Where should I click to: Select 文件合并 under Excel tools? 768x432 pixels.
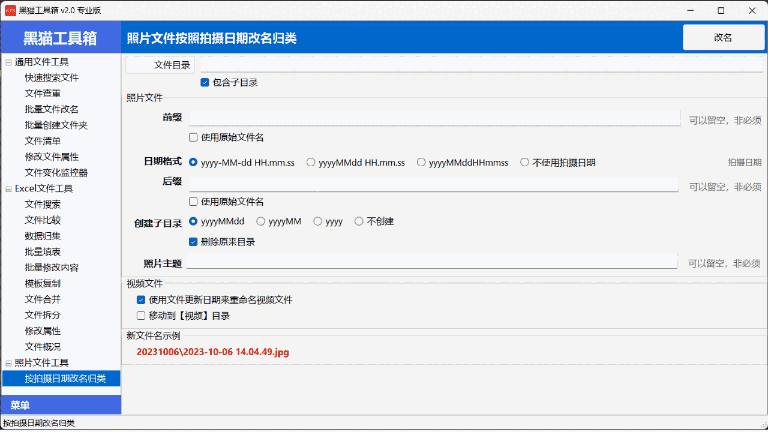point(43,299)
